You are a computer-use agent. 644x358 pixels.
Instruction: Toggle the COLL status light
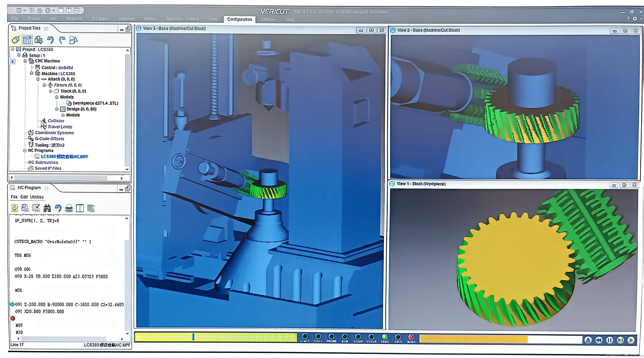coord(318,337)
